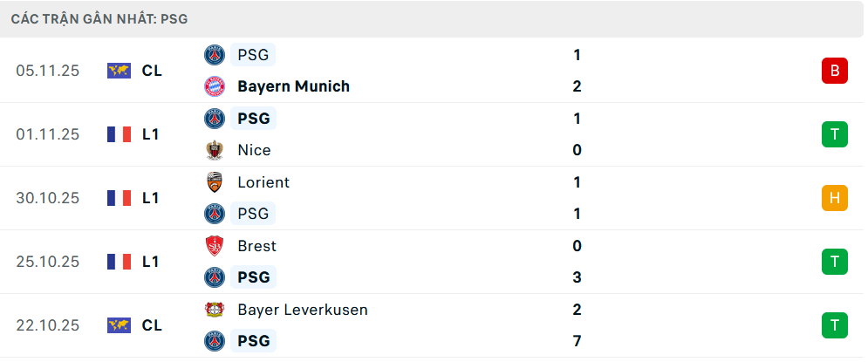
Task: Click the L1 league label on 30.10.25
Action: point(151,198)
